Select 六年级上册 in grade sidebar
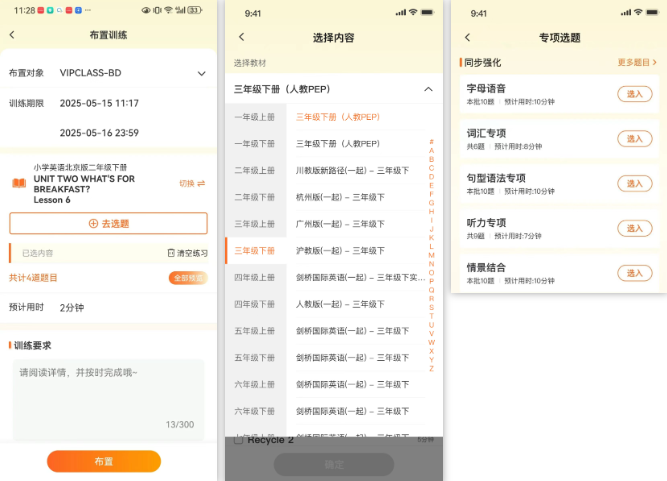The image size is (667, 481). (x=255, y=384)
